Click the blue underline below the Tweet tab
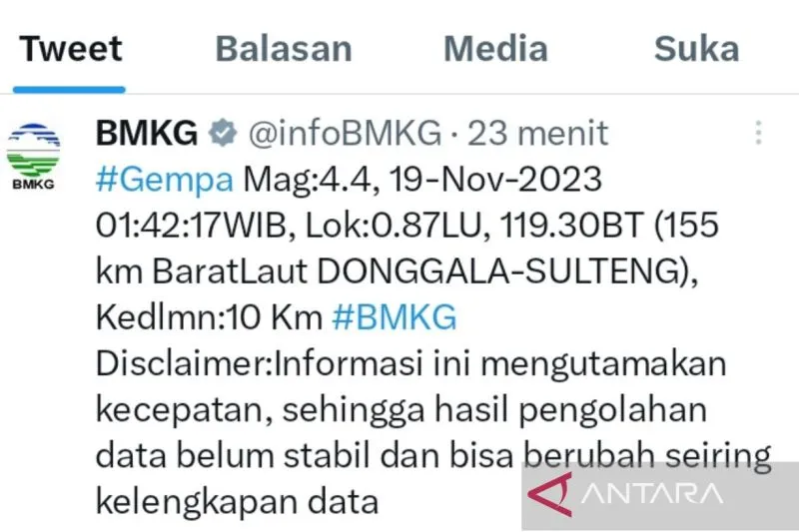Viewport: 799px width, 532px height. [69, 90]
